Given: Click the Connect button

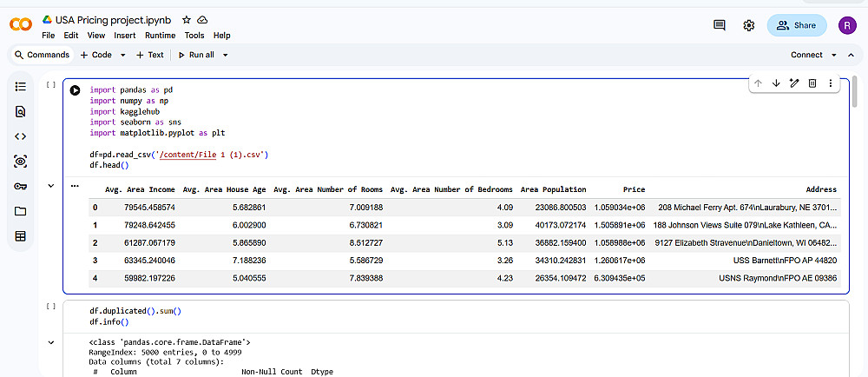Looking at the screenshot, I should click(806, 55).
